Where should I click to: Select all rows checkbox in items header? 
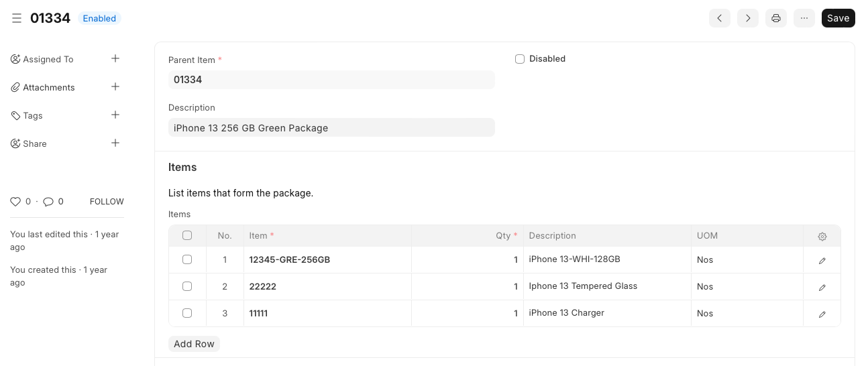(187, 235)
